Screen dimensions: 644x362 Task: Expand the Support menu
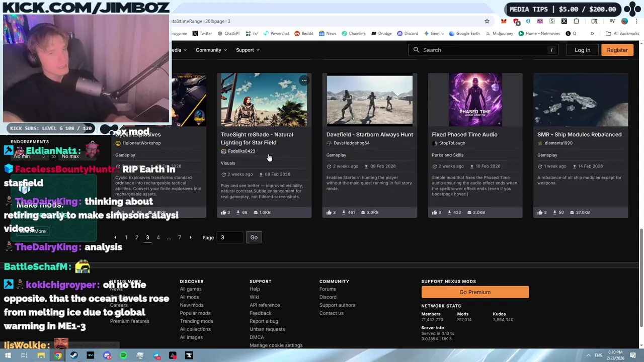pos(248,50)
